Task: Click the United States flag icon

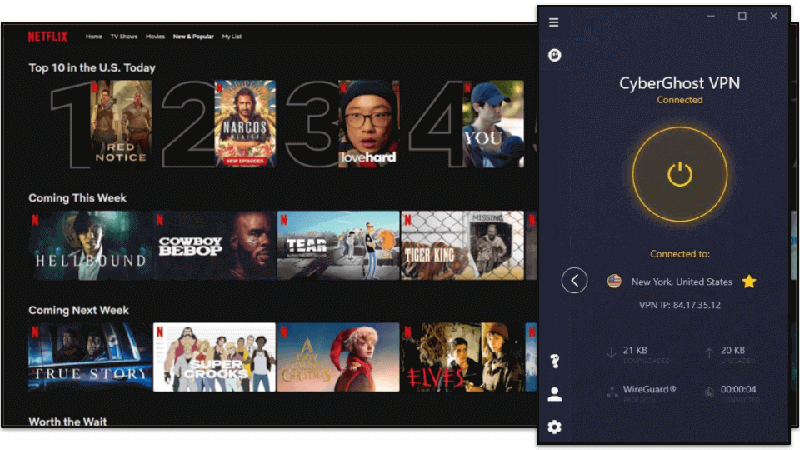Action: [614, 281]
